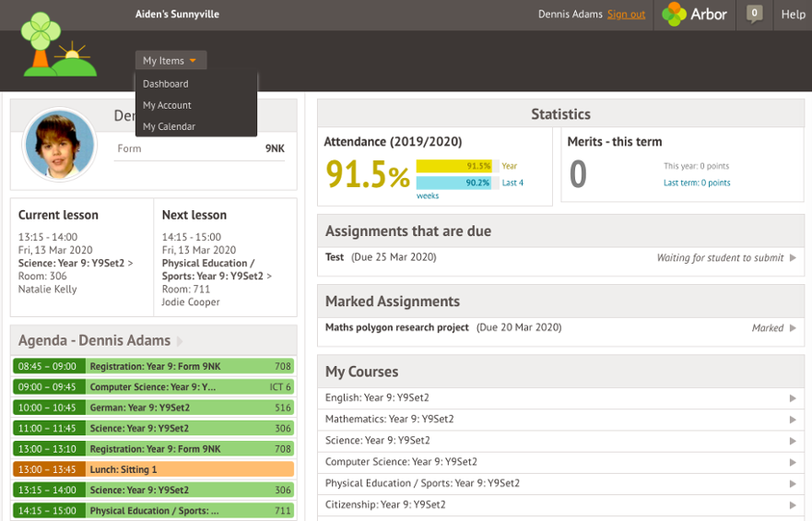Click Dennis Adams' profile photo
This screenshot has width=812, height=521.
click(x=60, y=145)
